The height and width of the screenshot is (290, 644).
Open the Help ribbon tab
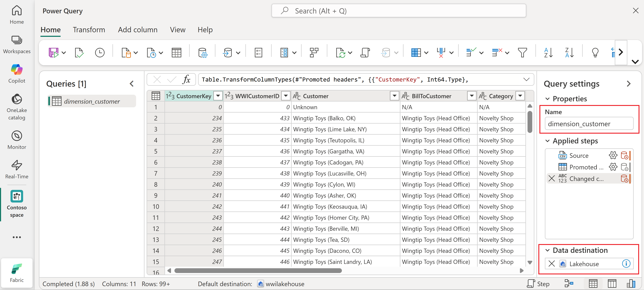205,29
